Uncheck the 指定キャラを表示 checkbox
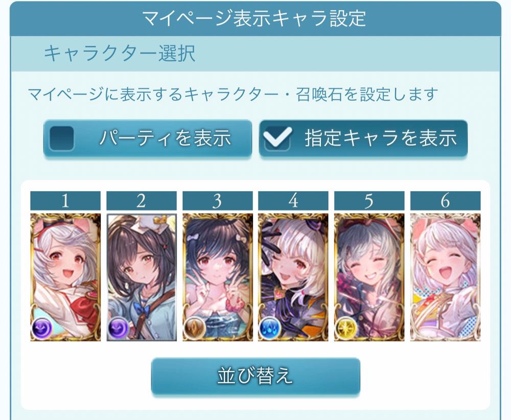 [277, 138]
